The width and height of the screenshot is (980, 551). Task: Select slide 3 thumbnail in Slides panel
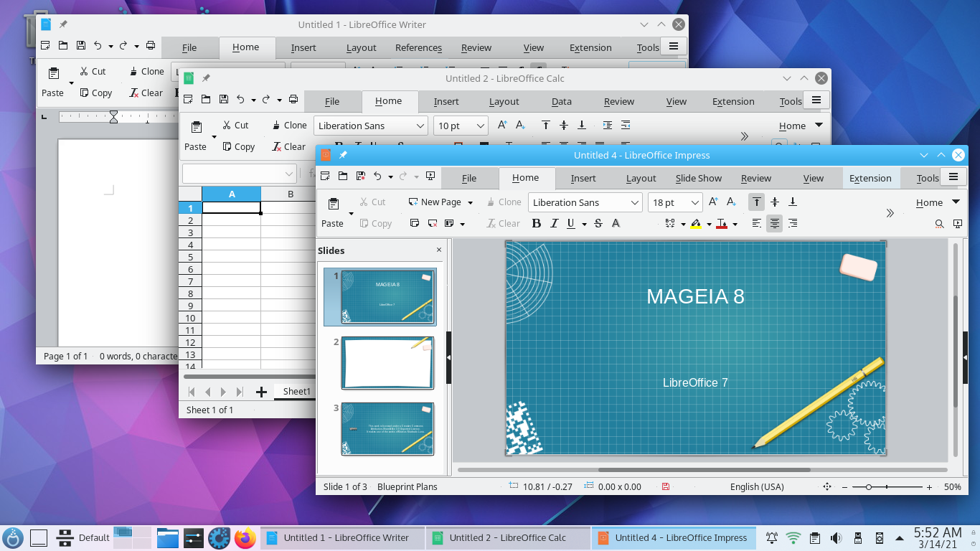(x=387, y=428)
